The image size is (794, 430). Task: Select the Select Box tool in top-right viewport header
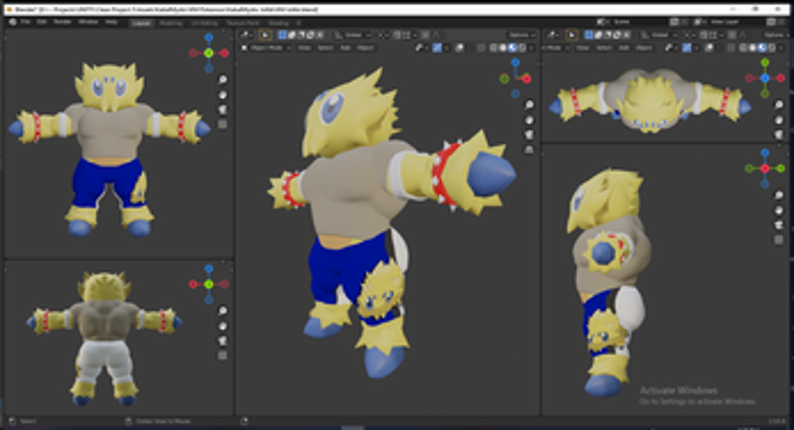tap(572, 35)
